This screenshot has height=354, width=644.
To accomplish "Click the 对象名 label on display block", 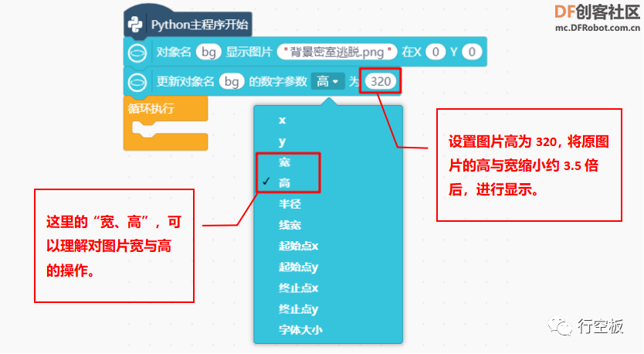I will click(x=174, y=53).
